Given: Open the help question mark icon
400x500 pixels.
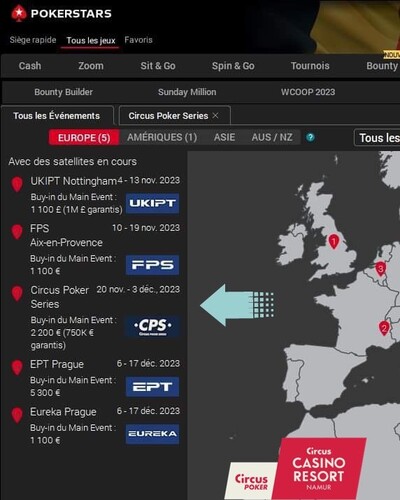Looking at the screenshot, I should pos(310,137).
